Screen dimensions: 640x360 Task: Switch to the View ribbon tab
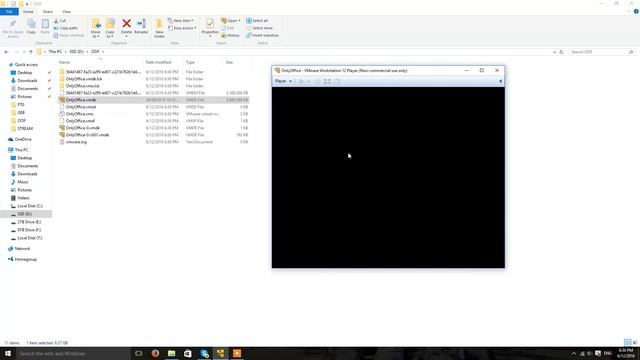point(66,11)
